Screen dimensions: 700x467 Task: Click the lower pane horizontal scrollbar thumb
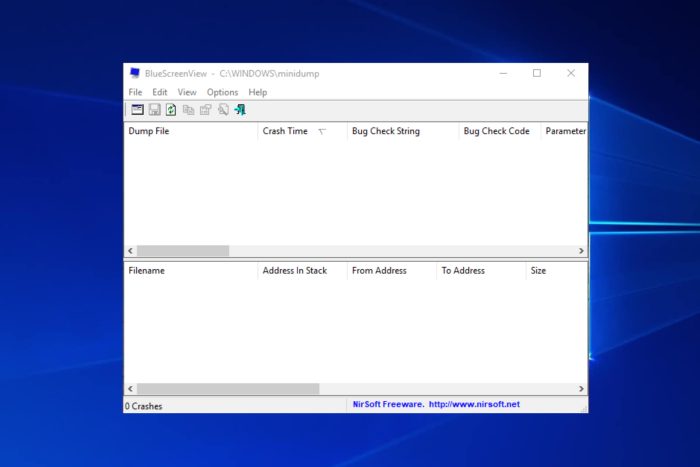(x=228, y=389)
